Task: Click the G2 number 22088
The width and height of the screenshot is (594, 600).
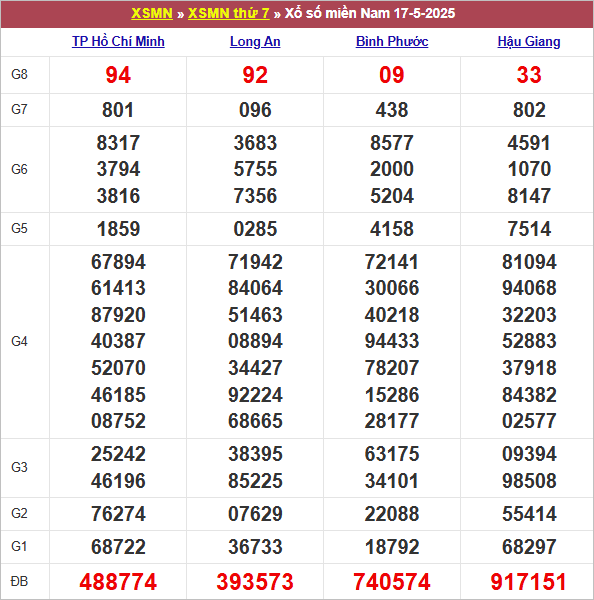Action: point(392,514)
